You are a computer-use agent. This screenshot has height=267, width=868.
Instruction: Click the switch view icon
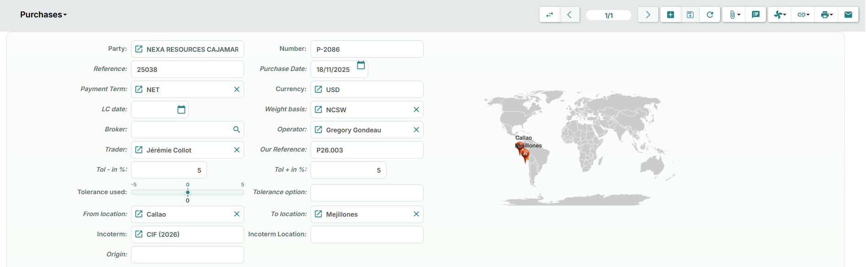click(550, 15)
